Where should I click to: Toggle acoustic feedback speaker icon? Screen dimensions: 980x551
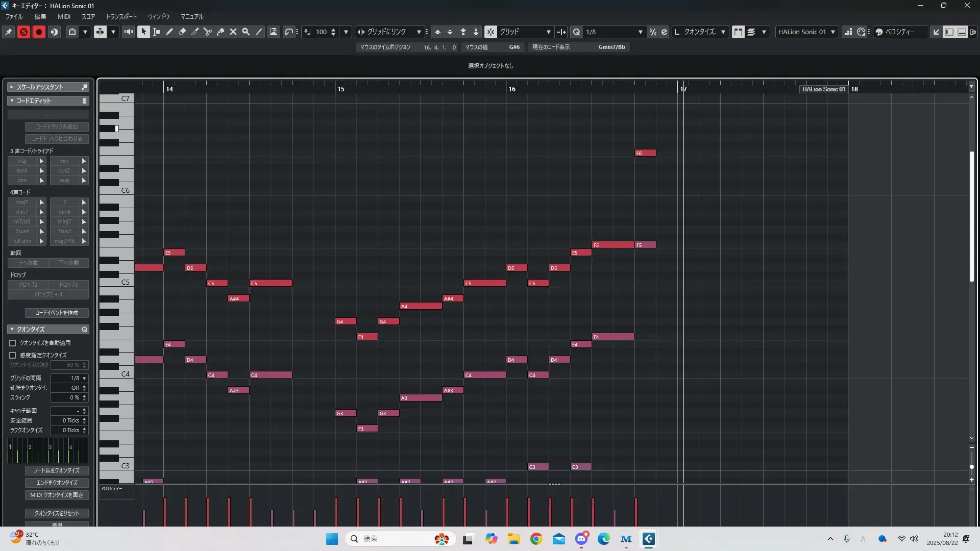[x=128, y=32]
